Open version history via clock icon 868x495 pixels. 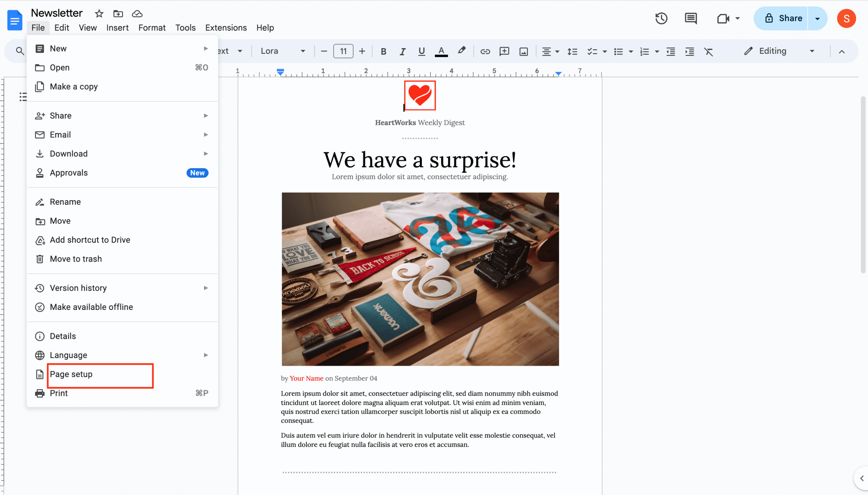tap(661, 18)
